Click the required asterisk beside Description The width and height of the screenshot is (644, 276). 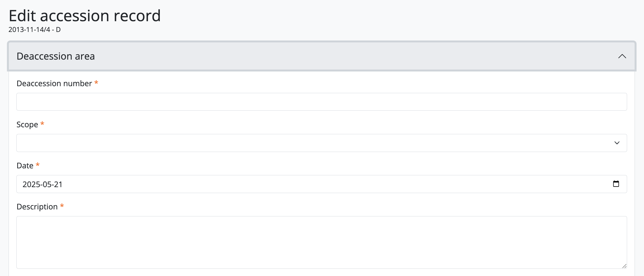point(62,206)
